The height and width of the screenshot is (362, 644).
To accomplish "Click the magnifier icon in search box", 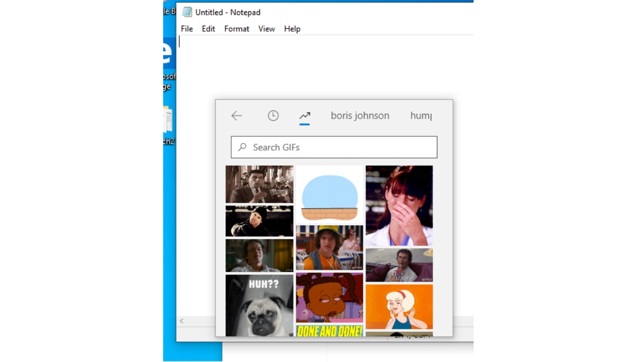I will [x=243, y=147].
